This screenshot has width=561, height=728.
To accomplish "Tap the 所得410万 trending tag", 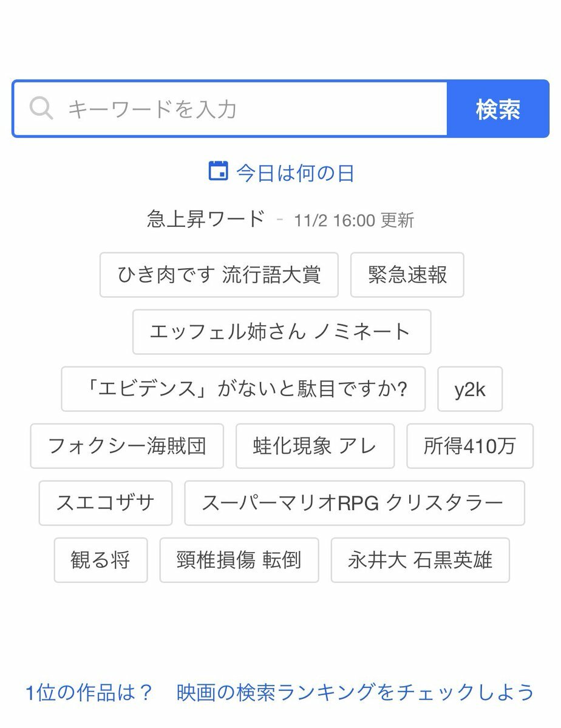I will pos(470,446).
